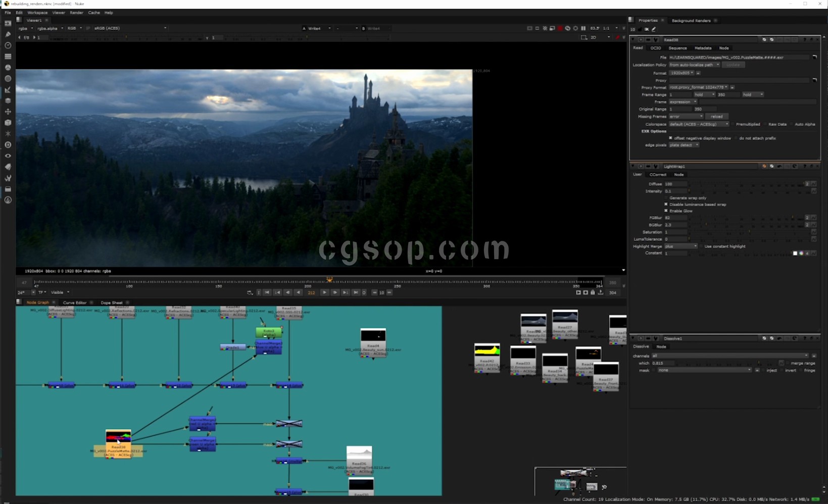Open the Metadata nodes tag icon
The image size is (828, 504).
click(x=8, y=167)
